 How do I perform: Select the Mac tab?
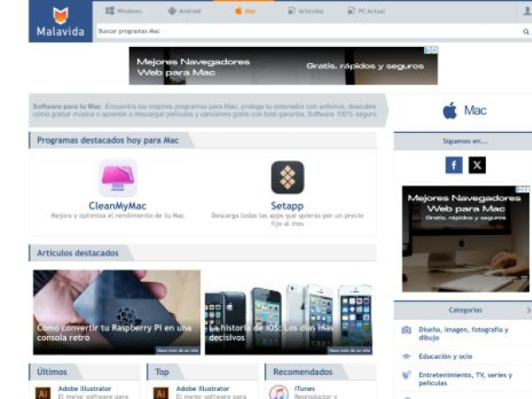245,11
